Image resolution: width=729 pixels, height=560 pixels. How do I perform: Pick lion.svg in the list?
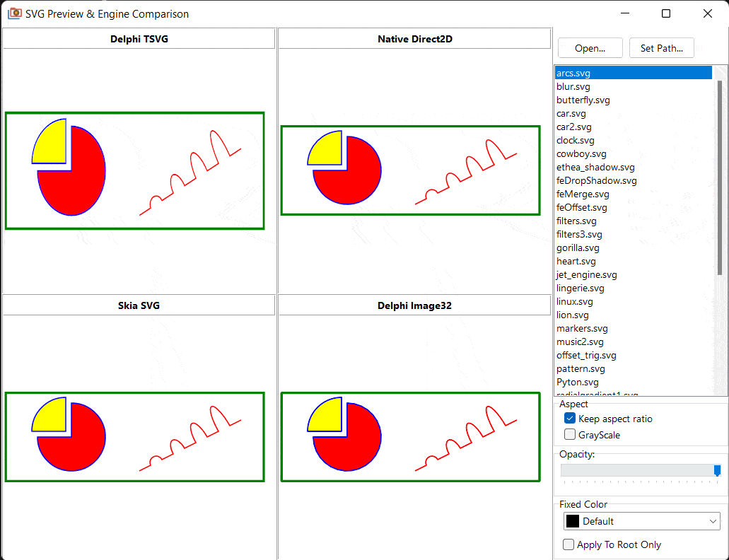tap(572, 315)
